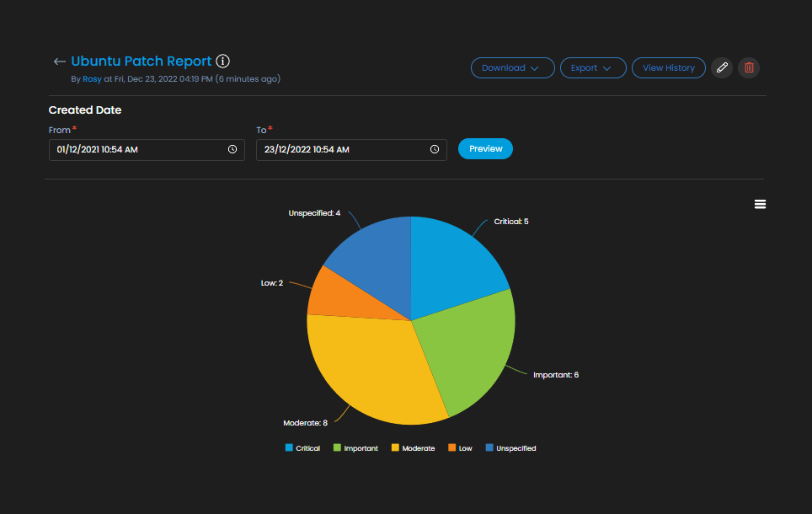This screenshot has width=812, height=514.
Task: Click the '6 minutes ago' timestamp text
Action: (248, 78)
